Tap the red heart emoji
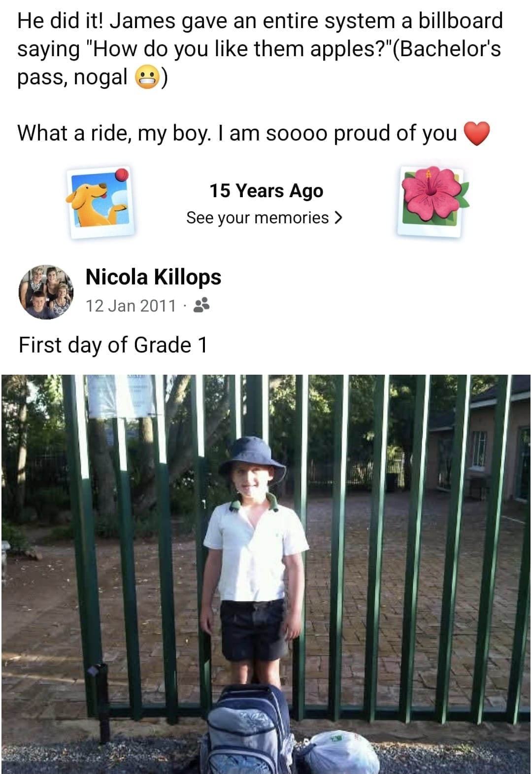This screenshot has height=774, width=532. [x=476, y=134]
